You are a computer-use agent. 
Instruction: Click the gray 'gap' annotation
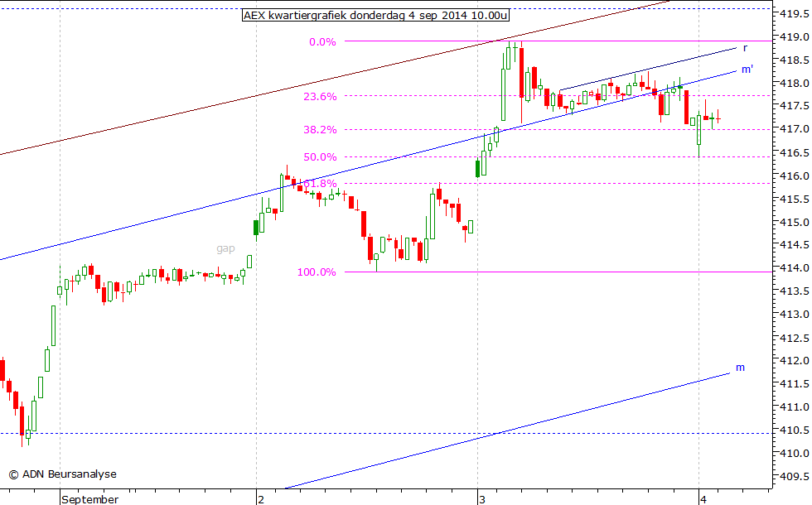pos(225,248)
